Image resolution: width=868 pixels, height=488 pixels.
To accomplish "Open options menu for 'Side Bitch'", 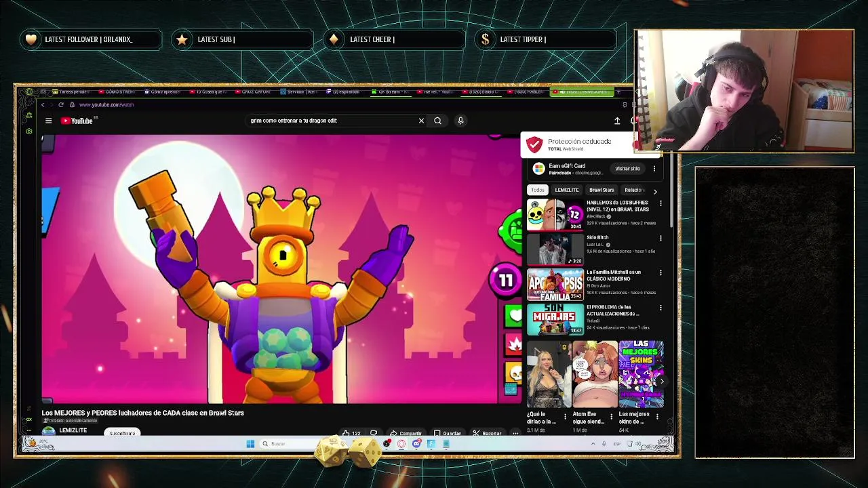I will click(660, 239).
